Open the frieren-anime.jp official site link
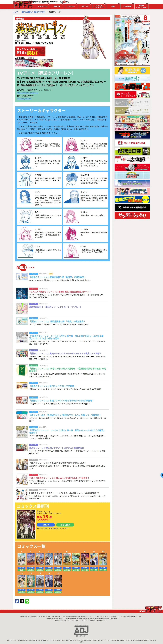The width and height of the screenshot is (163, 644). 28,93
